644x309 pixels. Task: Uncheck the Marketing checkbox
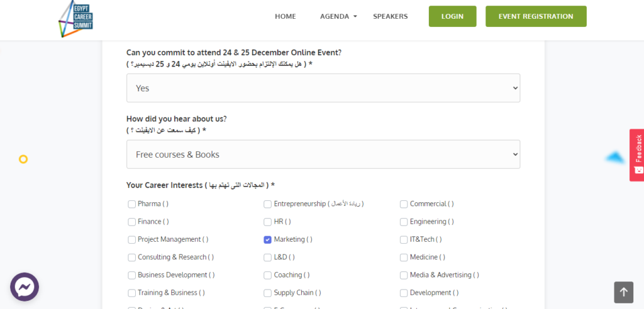[x=268, y=240]
